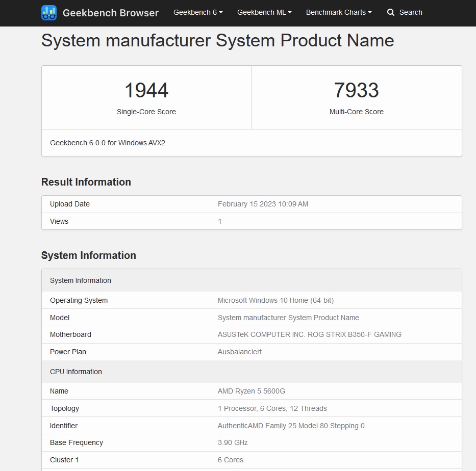This screenshot has width=476, height=471.
Task: Select Microsoft Windows 10 Home (64-bit) value
Action: coord(275,300)
